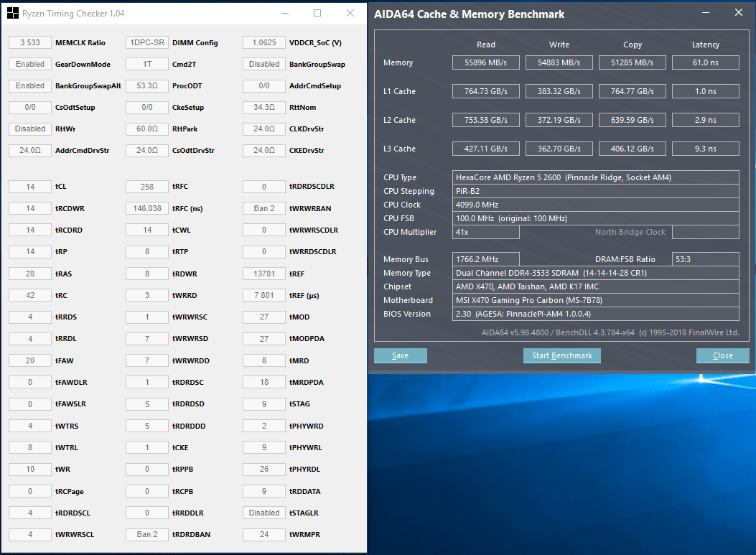Select the Memory Copy 51285 MB/s result

point(632,62)
